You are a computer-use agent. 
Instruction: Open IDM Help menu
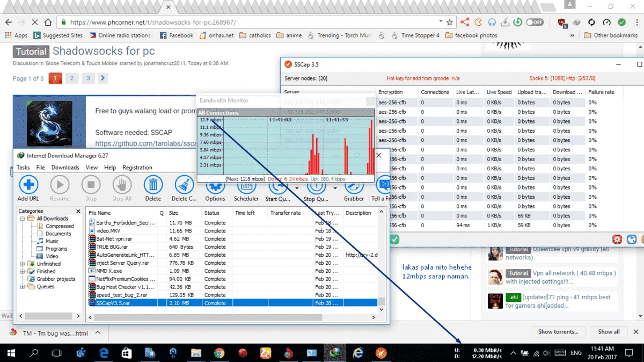(x=110, y=168)
